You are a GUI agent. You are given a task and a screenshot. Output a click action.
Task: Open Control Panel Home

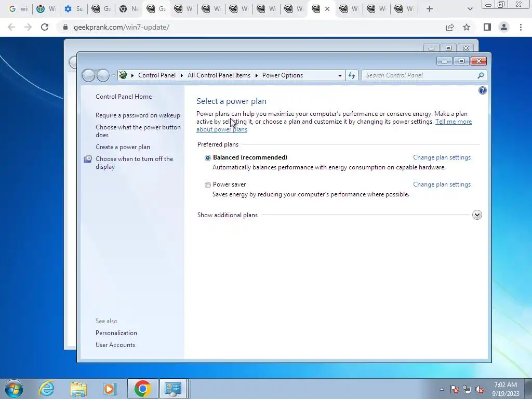tap(124, 97)
